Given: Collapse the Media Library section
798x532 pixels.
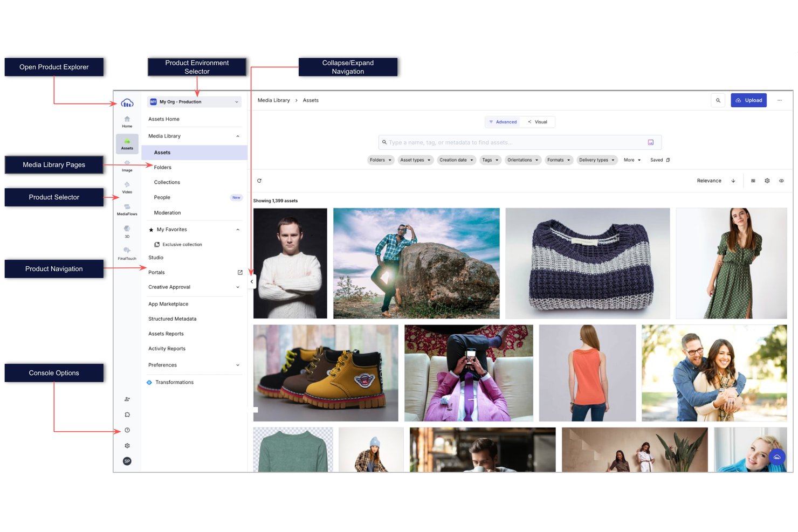Looking at the screenshot, I should [x=238, y=136].
